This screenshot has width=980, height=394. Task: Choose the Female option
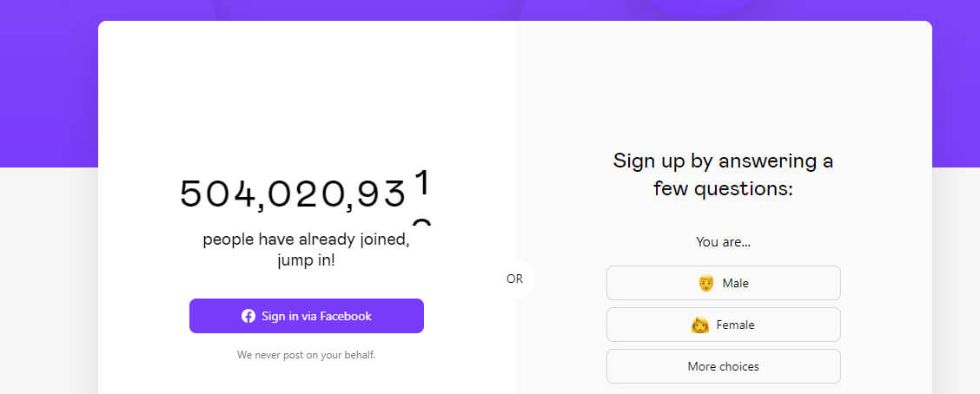pos(723,325)
